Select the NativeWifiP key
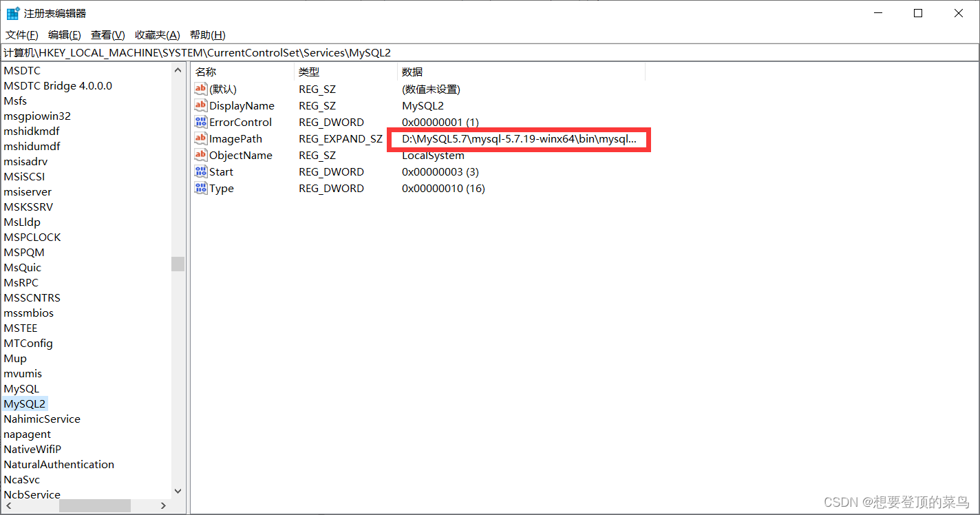This screenshot has height=515, width=980. coord(32,449)
